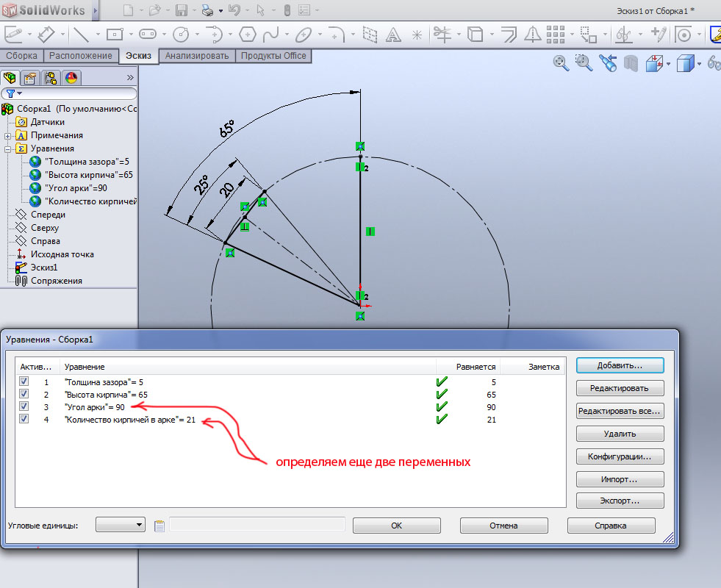Pick the Spline sketch tool

[x=270, y=35]
